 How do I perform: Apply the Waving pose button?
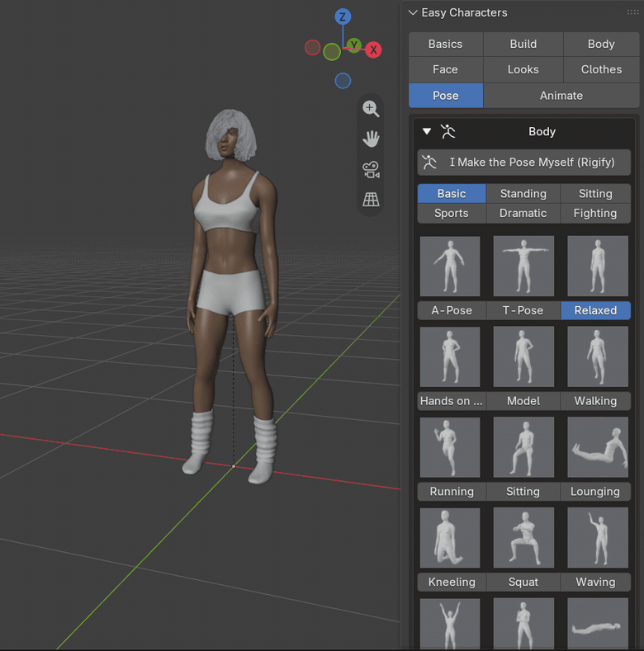[x=595, y=582]
